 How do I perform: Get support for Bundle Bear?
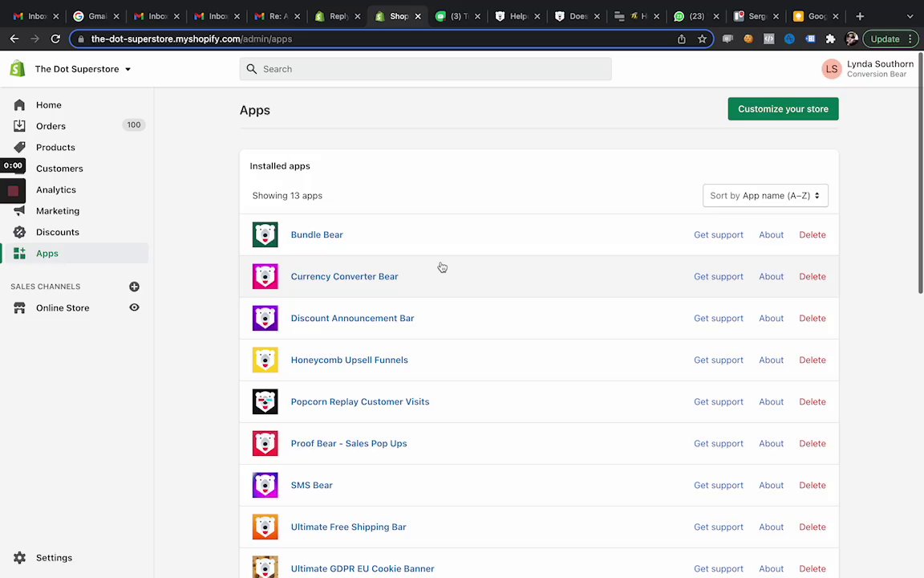click(719, 234)
